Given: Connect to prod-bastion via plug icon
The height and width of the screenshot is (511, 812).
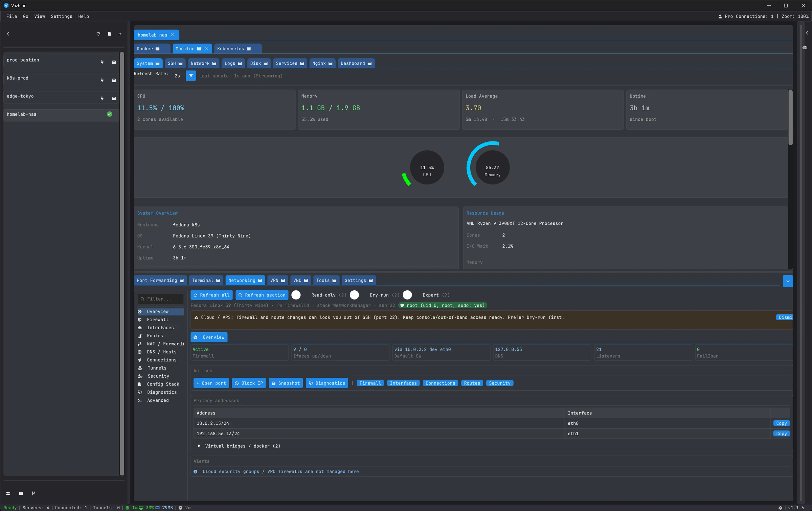Looking at the screenshot, I should [x=102, y=62].
